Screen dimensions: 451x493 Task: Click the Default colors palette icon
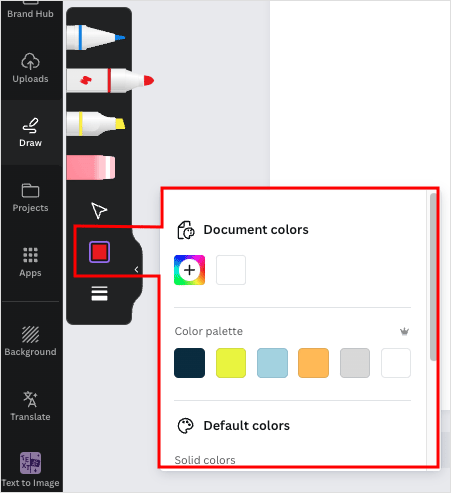[186, 426]
